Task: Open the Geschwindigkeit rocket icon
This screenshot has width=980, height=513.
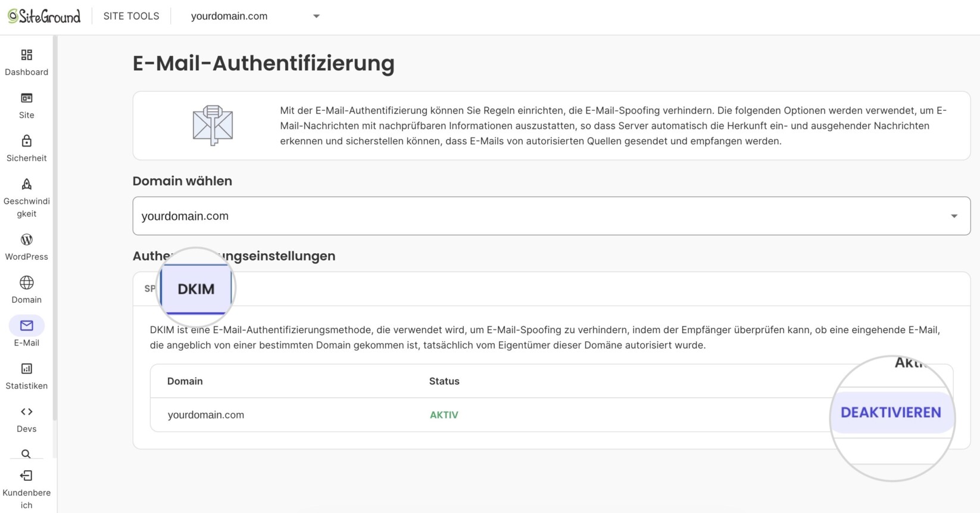Action: [x=26, y=184]
